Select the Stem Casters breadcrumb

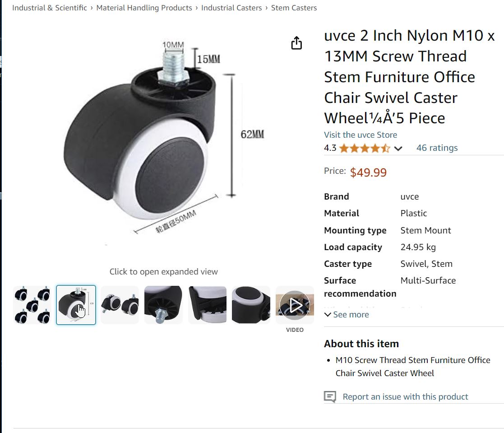294,8
